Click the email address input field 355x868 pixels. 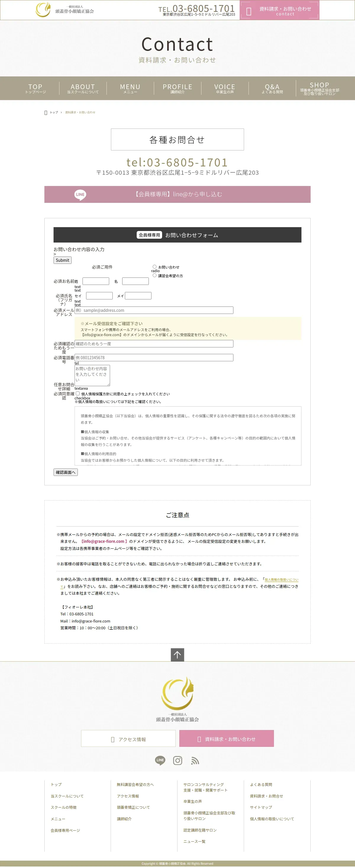154,310
